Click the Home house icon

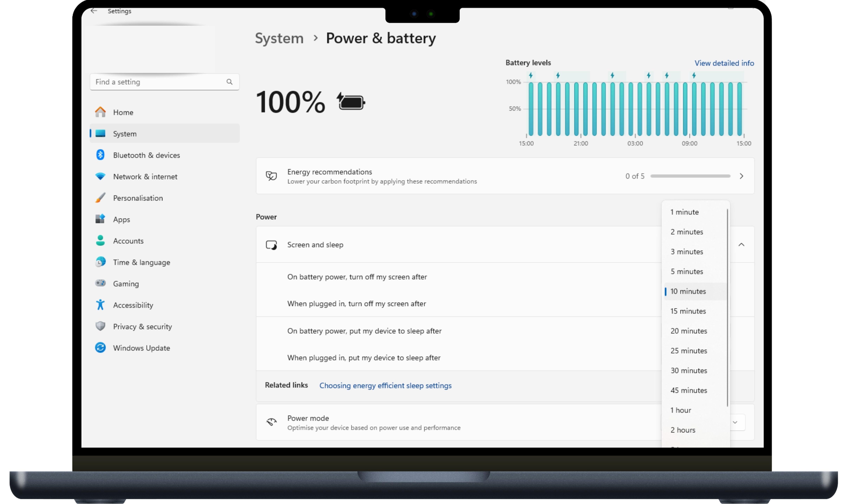(100, 112)
